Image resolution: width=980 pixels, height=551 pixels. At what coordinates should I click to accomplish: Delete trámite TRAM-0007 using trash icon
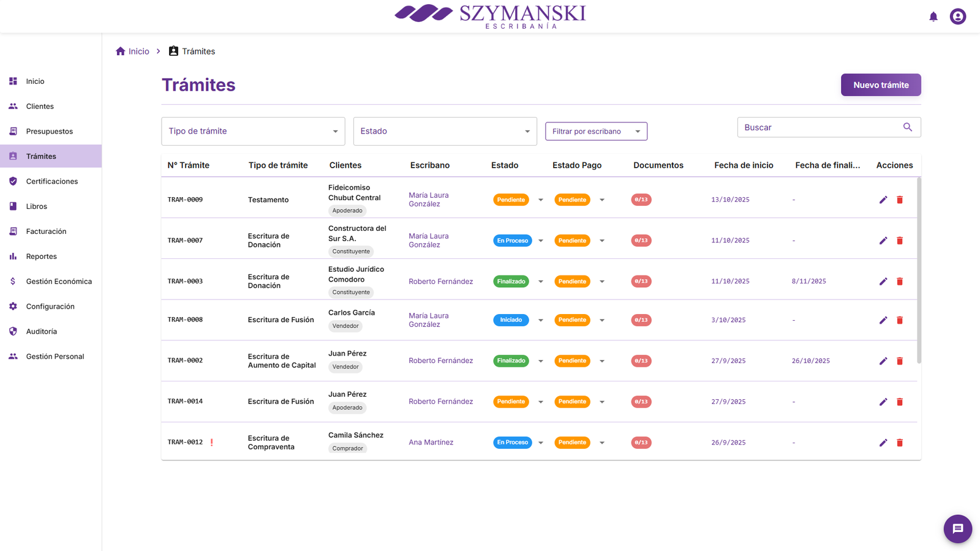900,241
